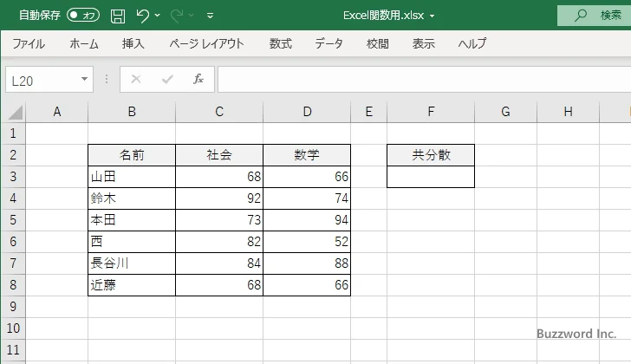Expand the Name Box dropdown arrow
This screenshot has width=631, height=364.
point(84,79)
